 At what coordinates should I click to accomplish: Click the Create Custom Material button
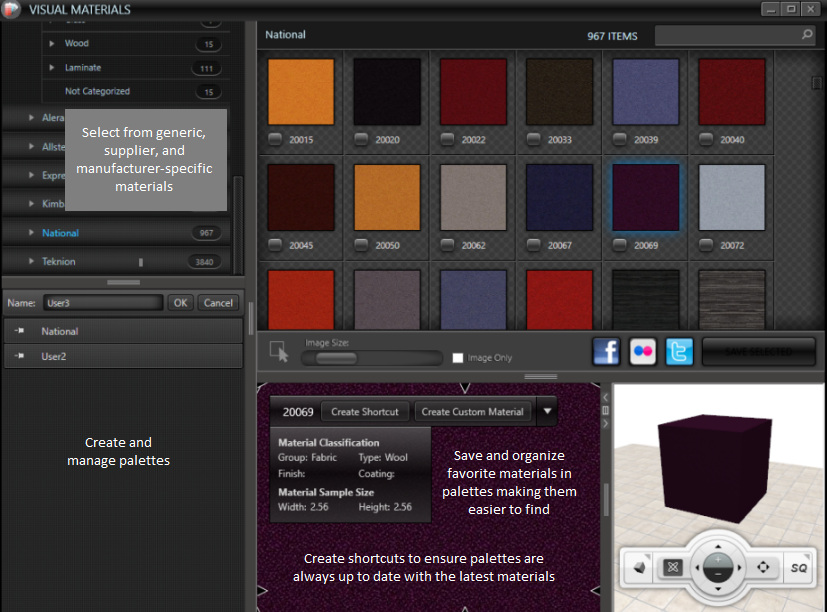pyautogui.click(x=473, y=412)
